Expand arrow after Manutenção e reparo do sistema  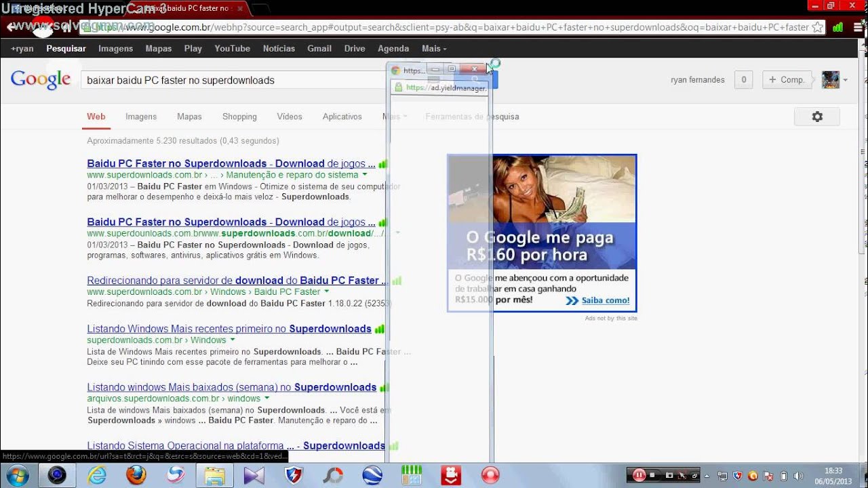tap(364, 175)
